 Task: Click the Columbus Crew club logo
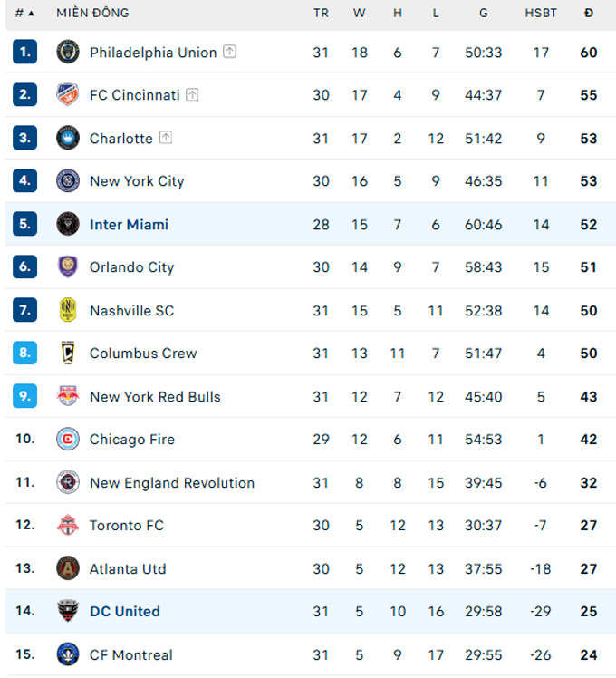(68, 353)
